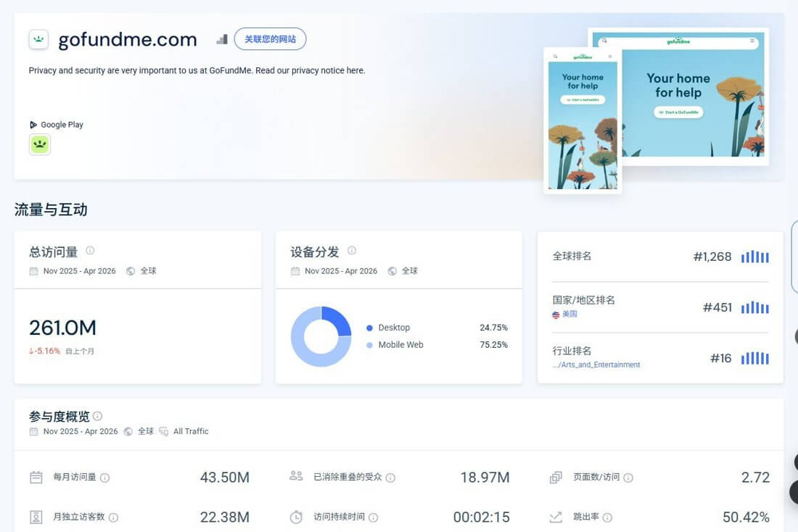Click the US flag icon under 国家/地区排名

click(556, 315)
